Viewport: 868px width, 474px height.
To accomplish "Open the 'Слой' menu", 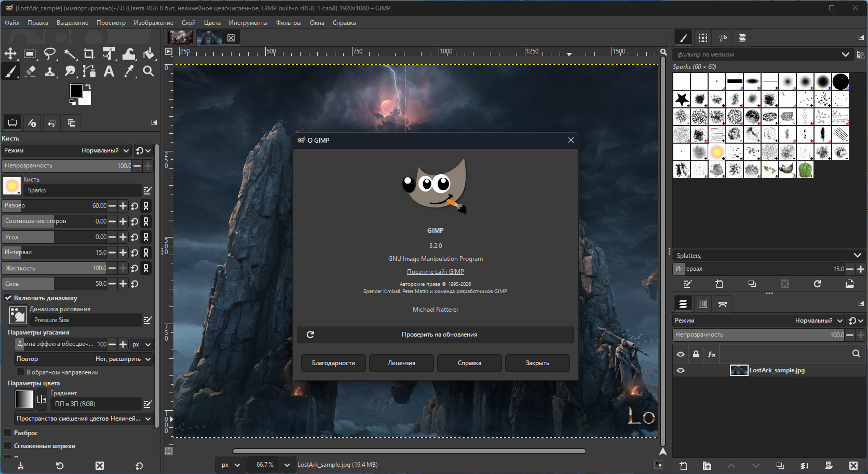I will (x=188, y=23).
